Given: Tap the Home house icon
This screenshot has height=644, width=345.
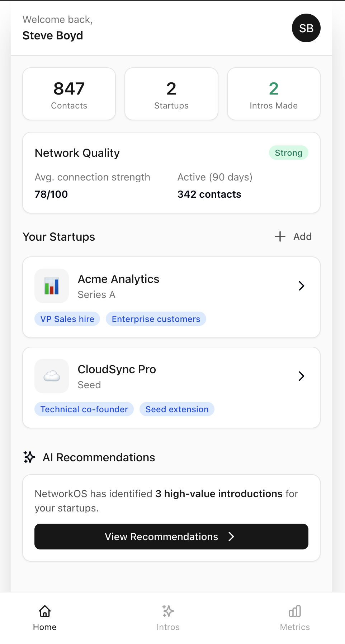Looking at the screenshot, I should [x=45, y=611].
